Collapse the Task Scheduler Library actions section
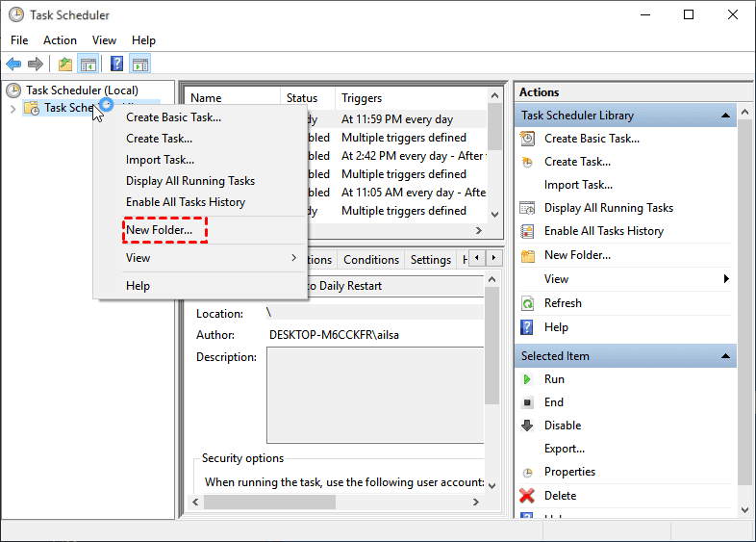756x542 pixels. click(725, 116)
